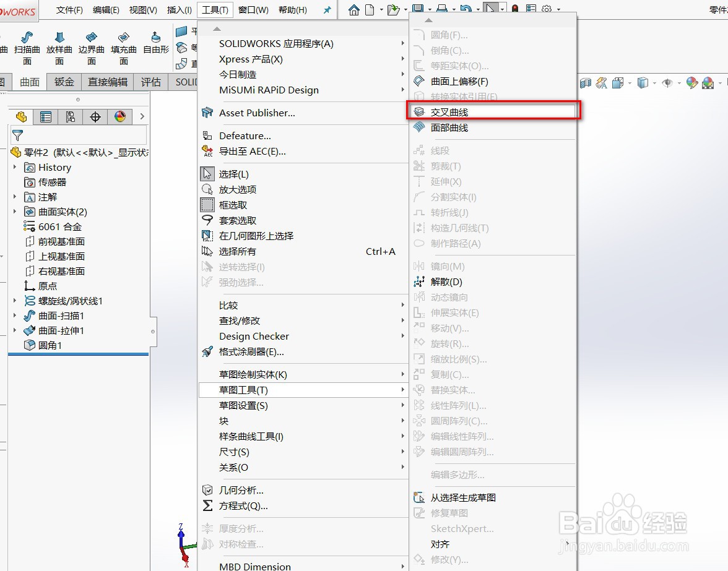Click the Swept Surface (扫描曲面) tool icon
The width and height of the screenshot is (728, 571).
[x=27, y=37]
